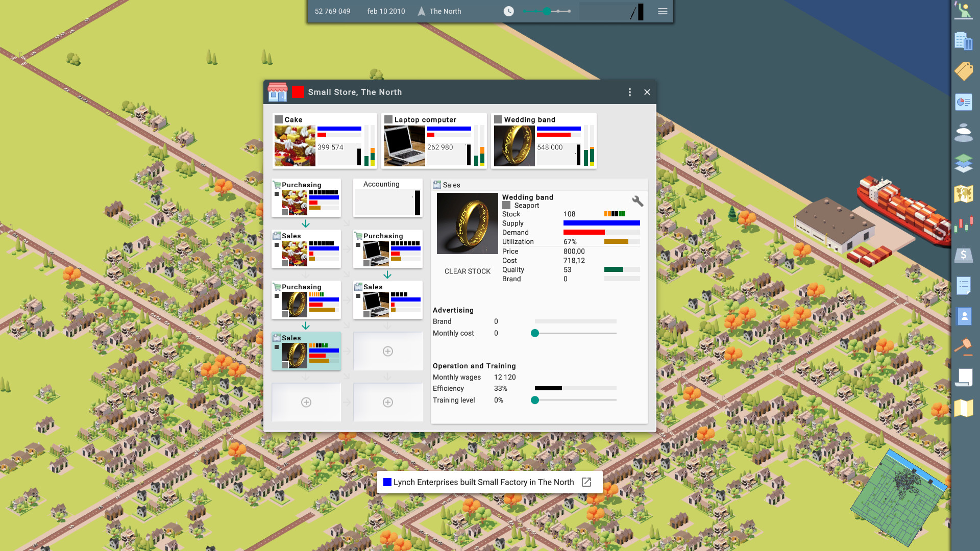980x551 pixels.
Task: Open the buildings list sidebar icon
Action: click(964, 41)
